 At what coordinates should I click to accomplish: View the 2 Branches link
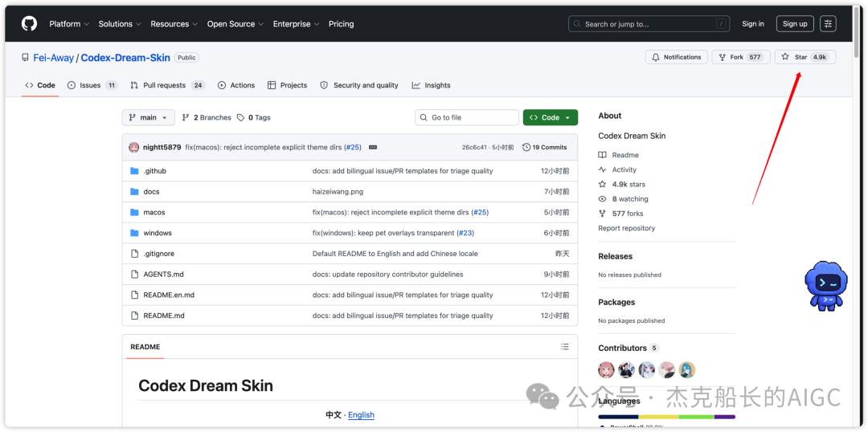(207, 117)
